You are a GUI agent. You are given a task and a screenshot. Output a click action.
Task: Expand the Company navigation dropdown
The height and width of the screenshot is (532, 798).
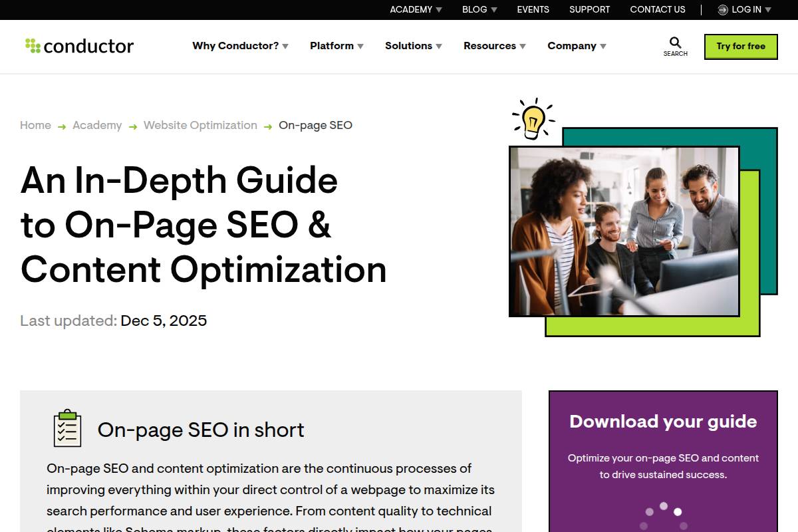pyautogui.click(x=576, y=46)
